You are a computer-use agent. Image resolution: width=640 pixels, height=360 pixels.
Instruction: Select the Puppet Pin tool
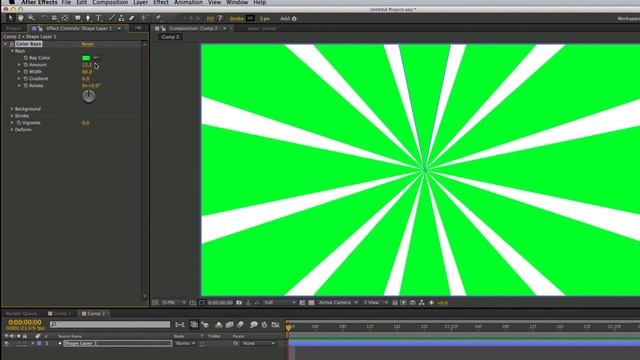159,18
